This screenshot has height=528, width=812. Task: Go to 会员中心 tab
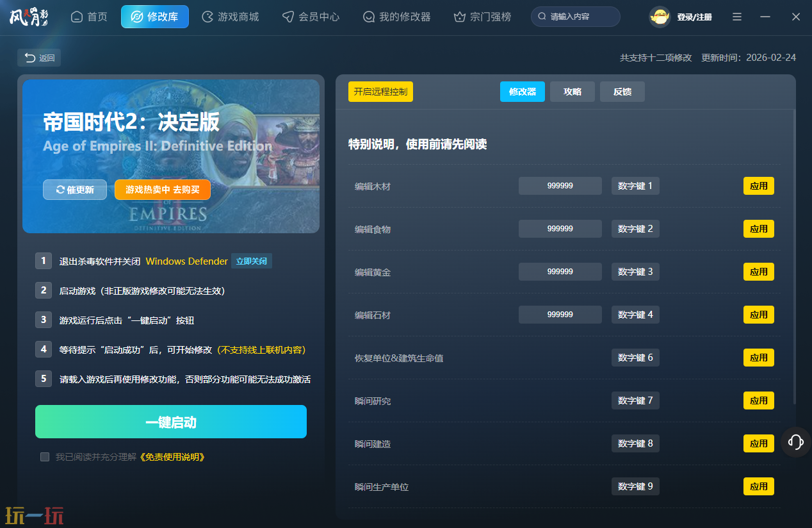[x=311, y=17]
